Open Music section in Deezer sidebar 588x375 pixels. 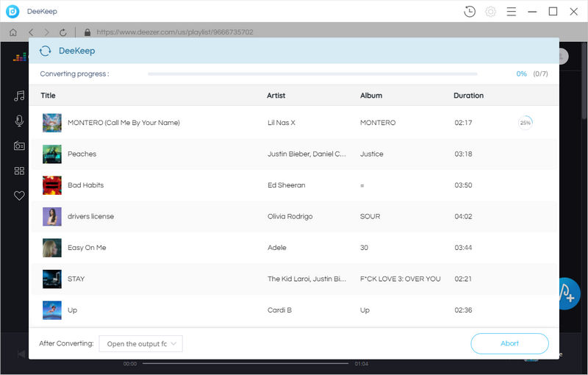point(19,96)
